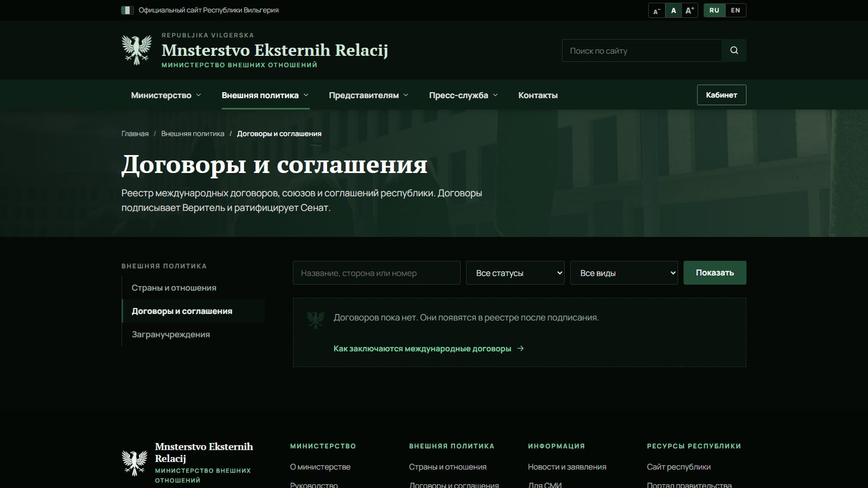Click Внешняя политика breadcrumb link

click(x=193, y=134)
